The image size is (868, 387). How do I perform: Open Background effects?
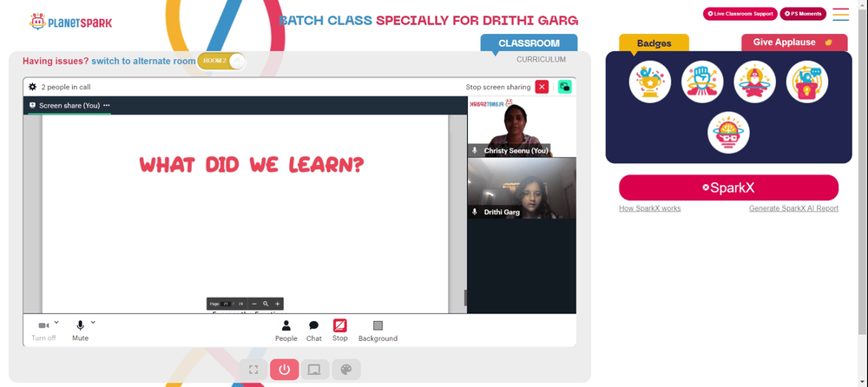(x=378, y=331)
